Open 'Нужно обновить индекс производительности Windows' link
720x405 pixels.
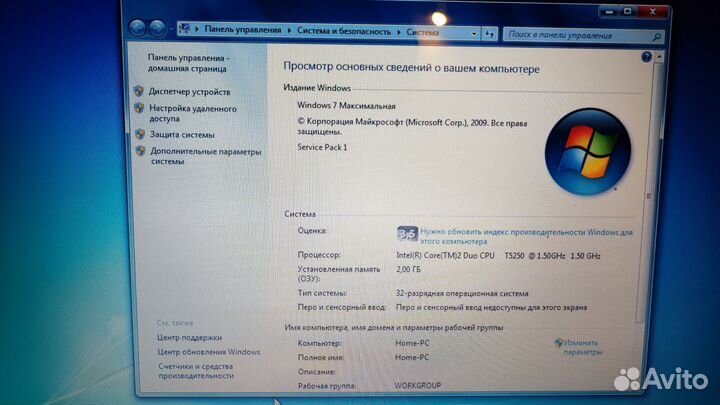click(x=526, y=236)
